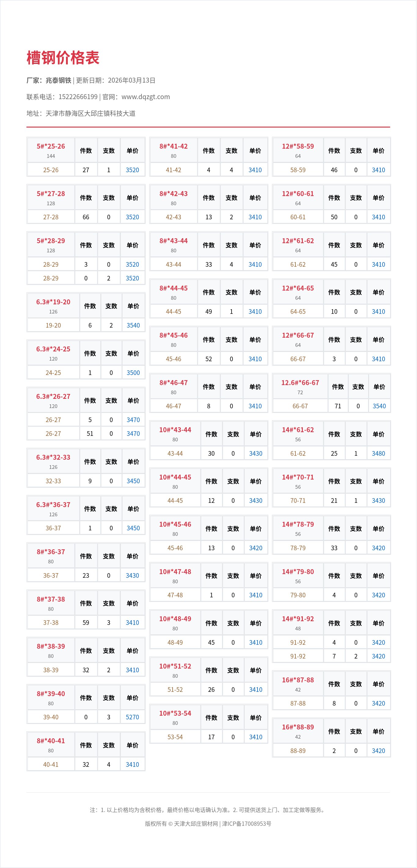Click the 3520 price in the 5#*25-26 table

(x=132, y=170)
